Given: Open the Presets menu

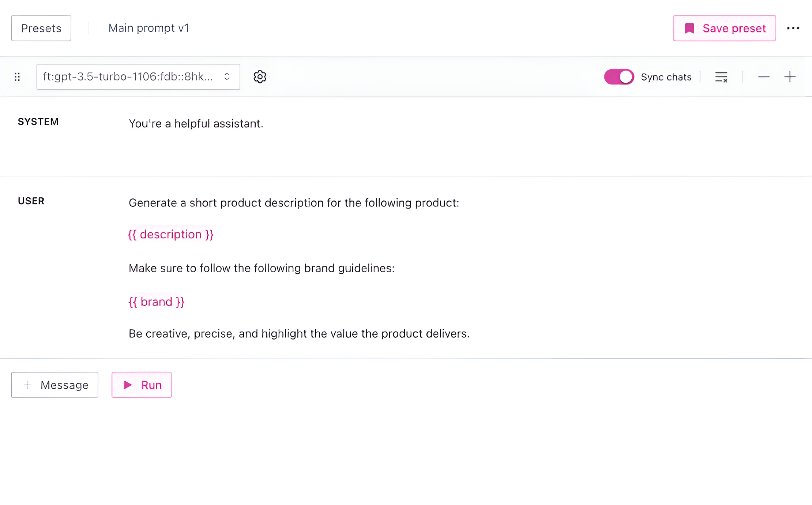Looking at the screenshot, I should click(x=41, y=28).
